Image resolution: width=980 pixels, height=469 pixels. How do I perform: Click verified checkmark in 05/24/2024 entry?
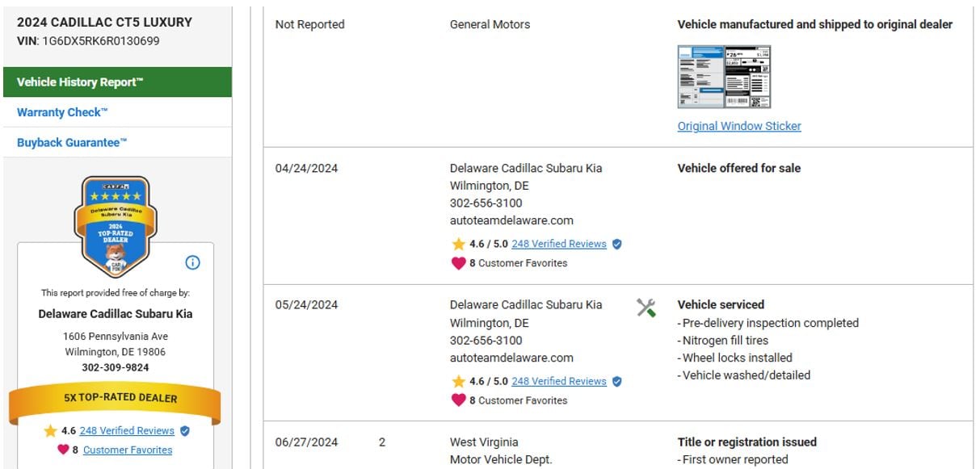click(617, 381)
